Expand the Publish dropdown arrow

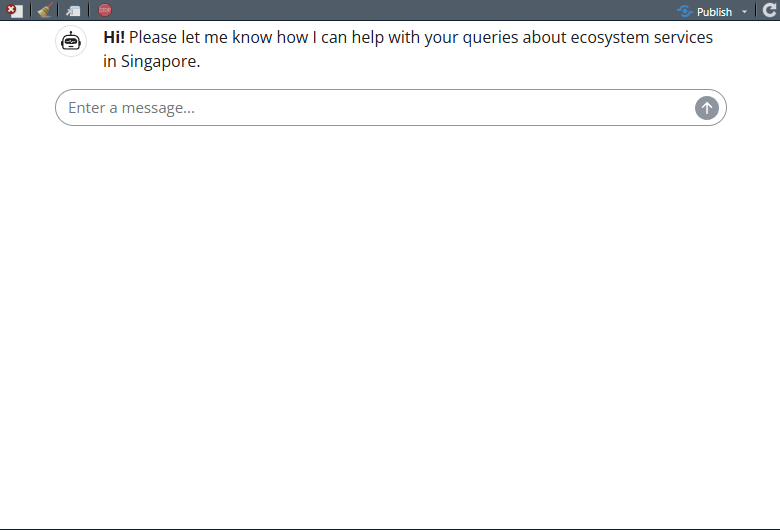[744, 12]
